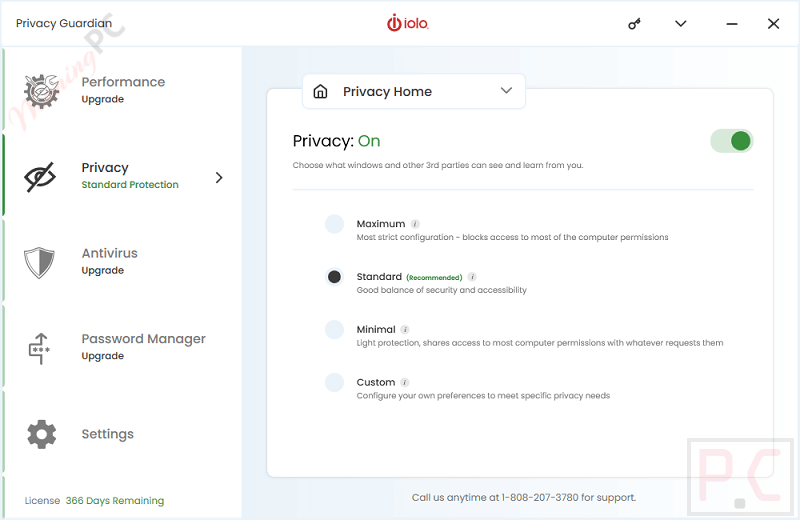The height and width of the screenshot is (520, 800).
Task: Click Upgrade under Antivirus
Action: coord(103,270)
